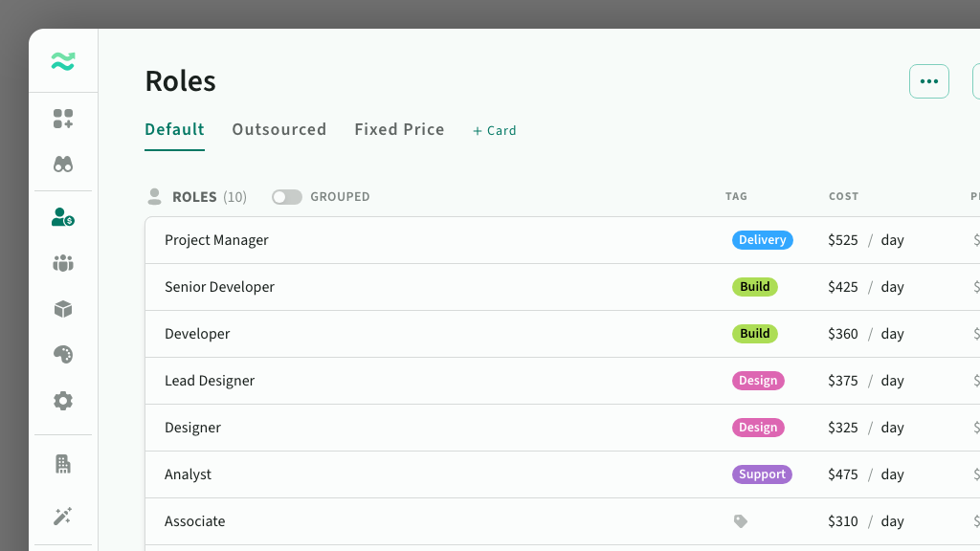
Task: Select the Default tab
Action: [x=174, y=129]
